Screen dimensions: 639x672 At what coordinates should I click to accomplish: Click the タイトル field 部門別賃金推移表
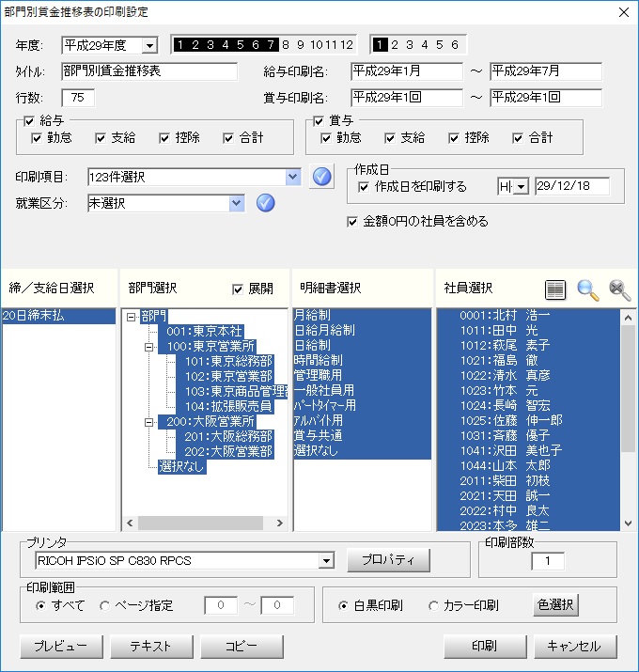click(x=149, y=71)
